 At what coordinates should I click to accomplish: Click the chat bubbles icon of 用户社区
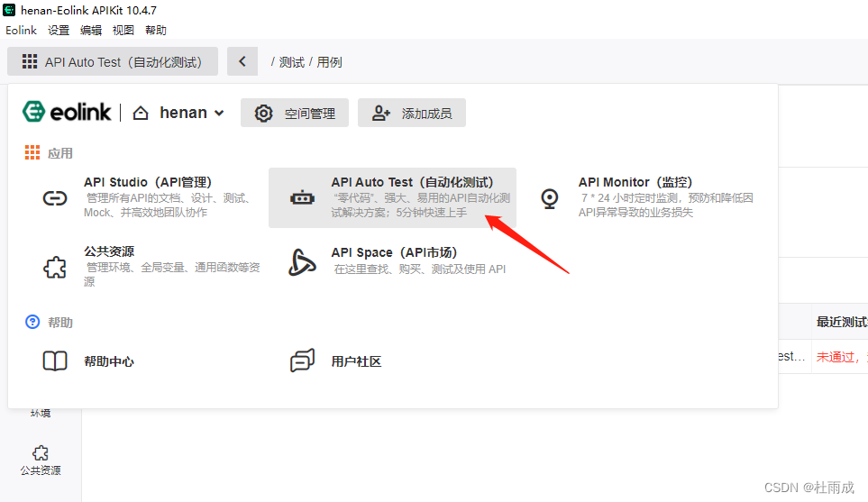click(x=302, y=361)
